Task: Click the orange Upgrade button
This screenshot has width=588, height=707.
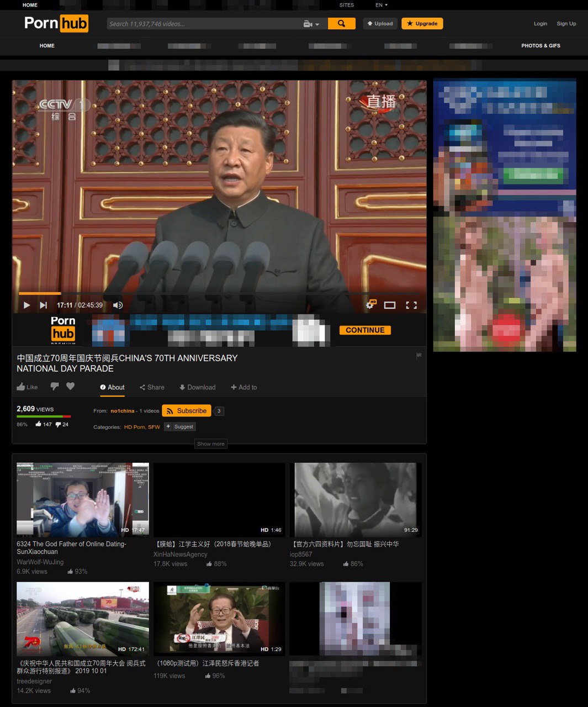Action: 422,24
